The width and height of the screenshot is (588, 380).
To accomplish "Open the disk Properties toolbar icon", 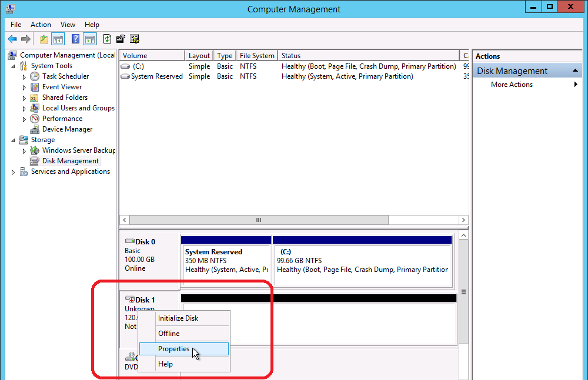I will (121, 39).
